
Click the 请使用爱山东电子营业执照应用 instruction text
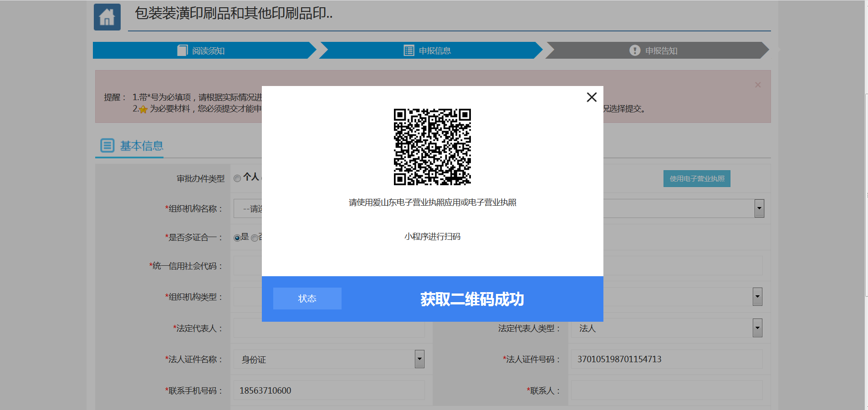click(433, 202)
